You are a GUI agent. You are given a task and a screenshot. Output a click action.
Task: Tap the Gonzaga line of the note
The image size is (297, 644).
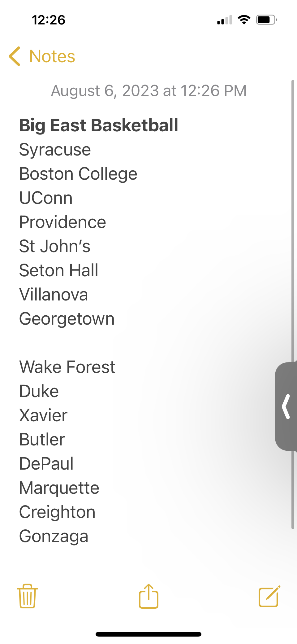click(54, 537)
